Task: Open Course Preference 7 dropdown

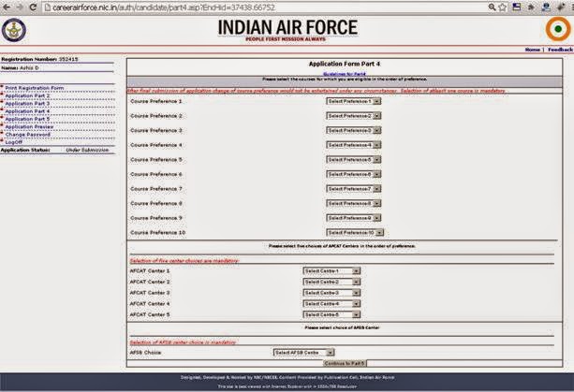Action: click(x=354, y=189)
